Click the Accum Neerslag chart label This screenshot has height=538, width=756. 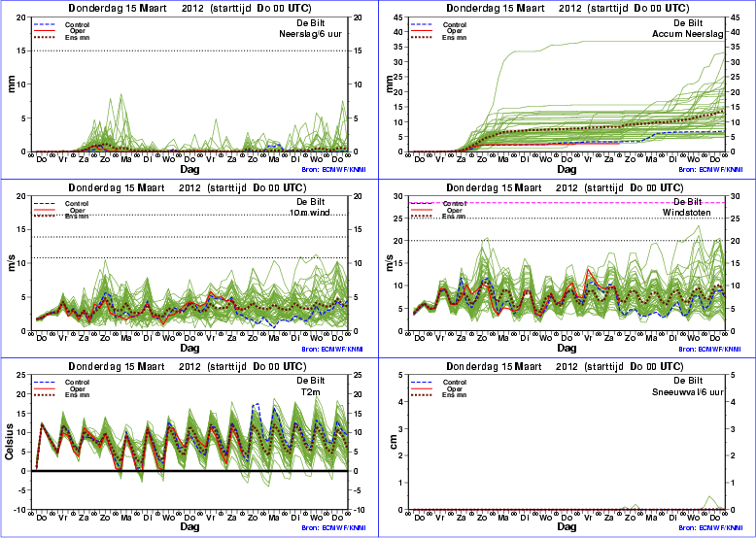688,34
